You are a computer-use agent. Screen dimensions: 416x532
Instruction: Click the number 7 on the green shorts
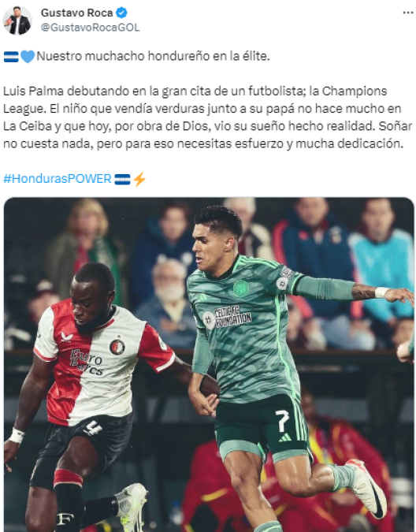click(x=282, y=421)
